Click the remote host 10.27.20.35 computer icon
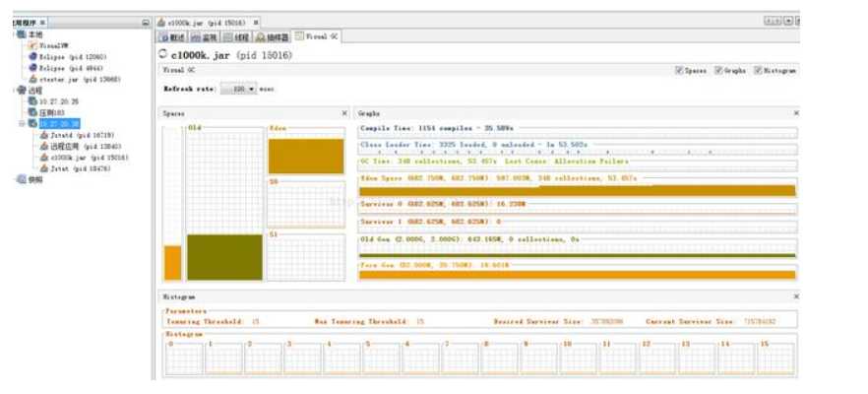This screenshot has width=868, height=394. (32, 101)
